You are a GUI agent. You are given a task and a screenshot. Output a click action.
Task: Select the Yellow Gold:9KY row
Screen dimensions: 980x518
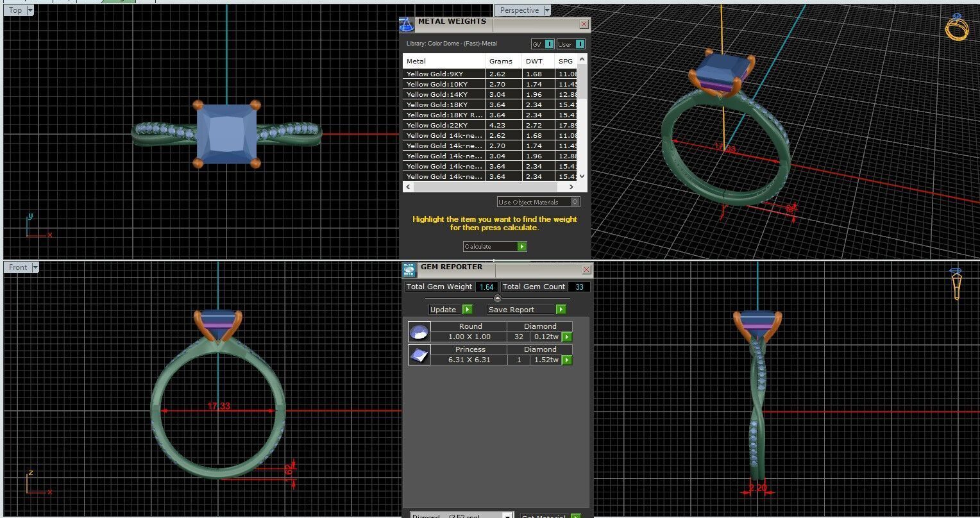coord(490,74)
